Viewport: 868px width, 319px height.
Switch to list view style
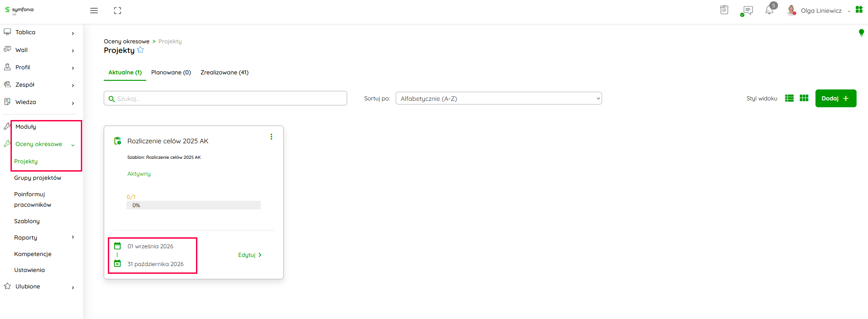point(789,98)
